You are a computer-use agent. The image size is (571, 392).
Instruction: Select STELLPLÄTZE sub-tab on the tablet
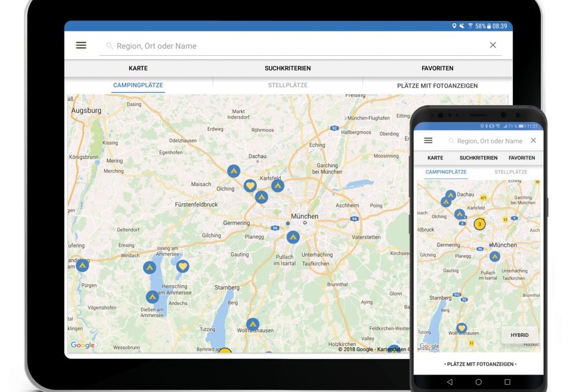(288, 85)
